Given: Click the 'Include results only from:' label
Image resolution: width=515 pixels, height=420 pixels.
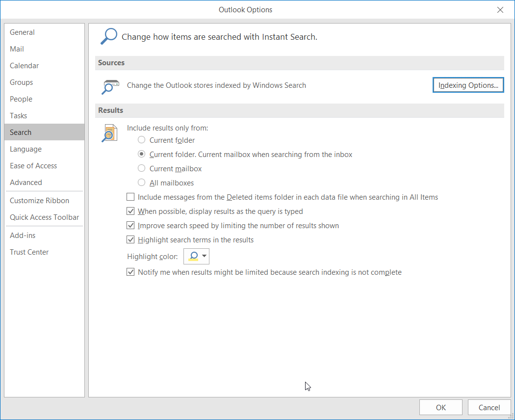Looking at the screenshot, I should point(168,128).
